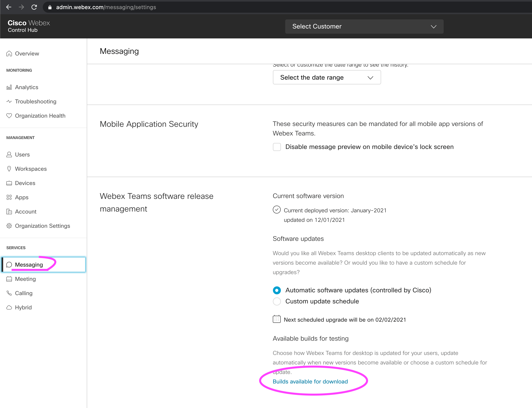Open Builds available for download link
This screenshot has width=532, height=408.
[310, 381]
